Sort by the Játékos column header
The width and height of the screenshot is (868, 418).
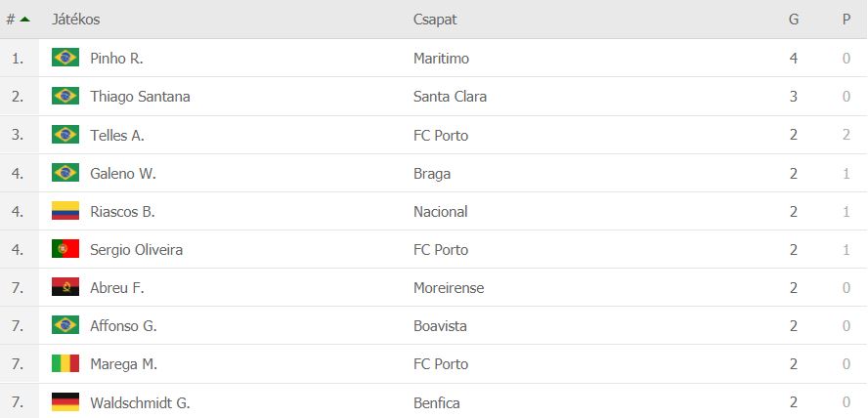(x=76, y=20)
